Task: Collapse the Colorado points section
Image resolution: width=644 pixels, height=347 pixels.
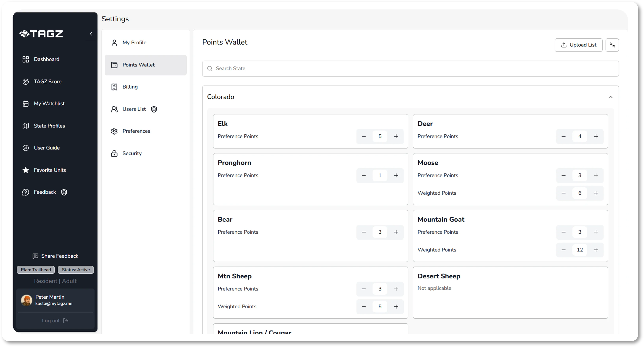Action: [610, 97]
